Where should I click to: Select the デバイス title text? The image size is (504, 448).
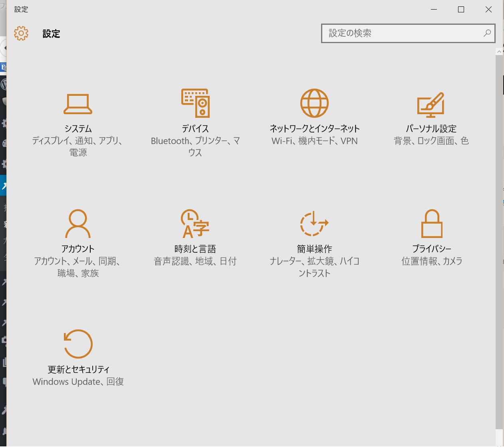(195, 129)
